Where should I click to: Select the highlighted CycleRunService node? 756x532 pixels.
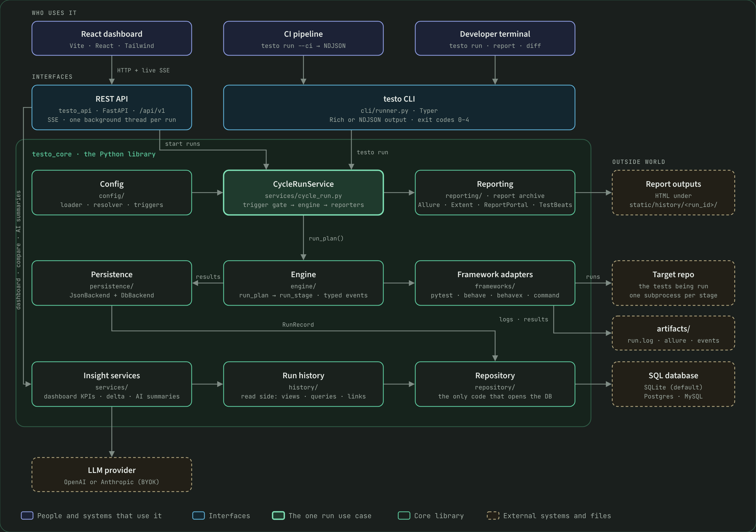(303, 193)
